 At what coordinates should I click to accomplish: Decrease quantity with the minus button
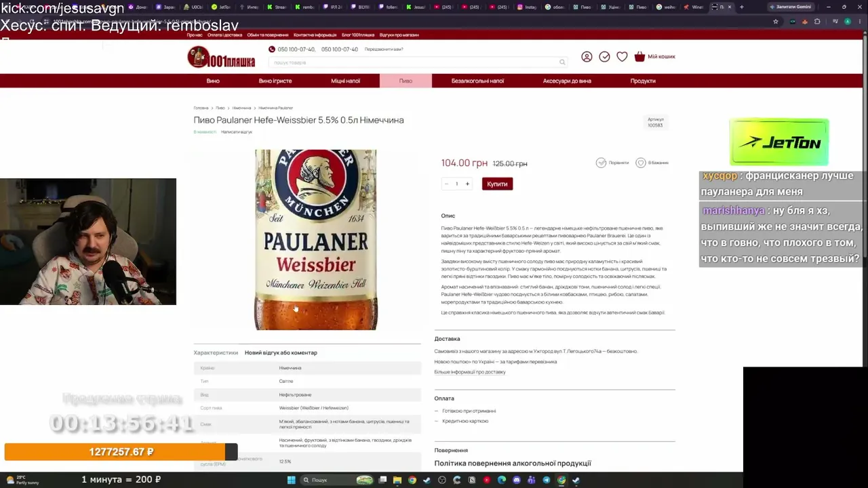446,184
